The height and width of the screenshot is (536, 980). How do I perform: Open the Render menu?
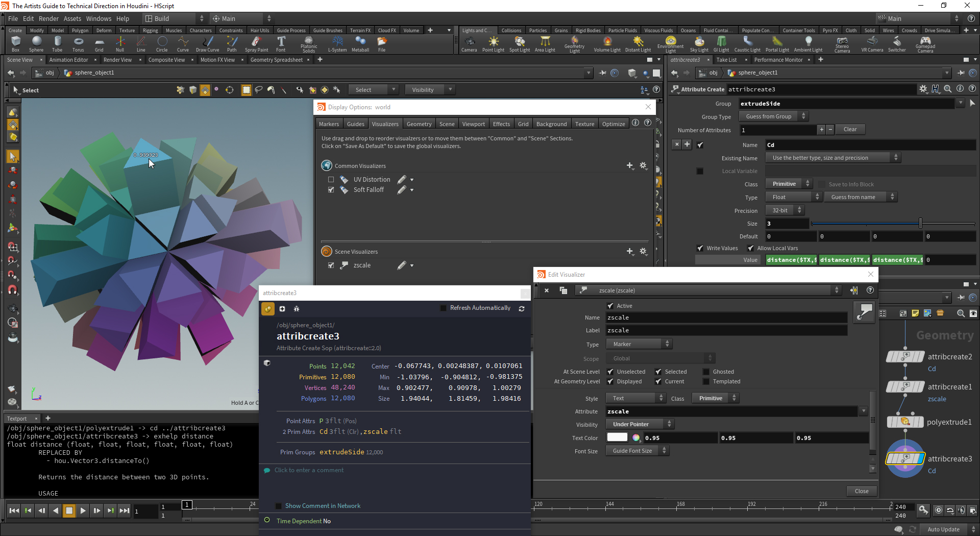pos(48,18)
